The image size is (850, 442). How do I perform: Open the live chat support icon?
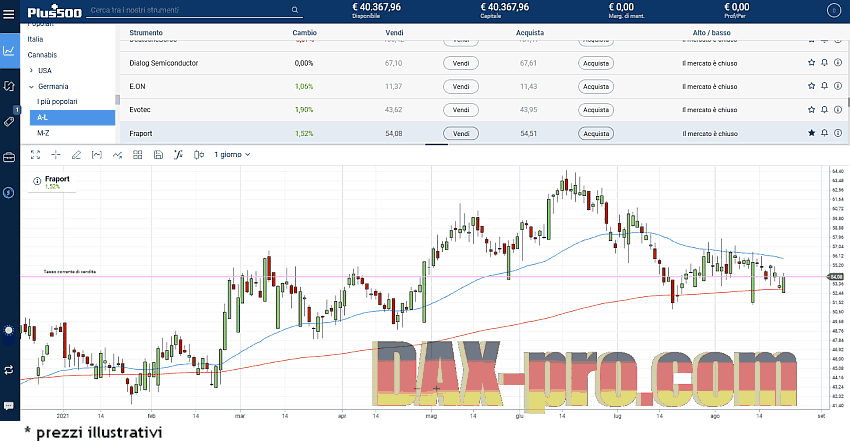(9, 406)
